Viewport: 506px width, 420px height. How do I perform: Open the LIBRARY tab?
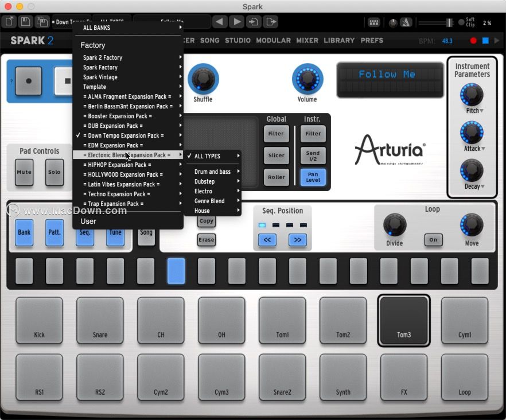point(339,41)
